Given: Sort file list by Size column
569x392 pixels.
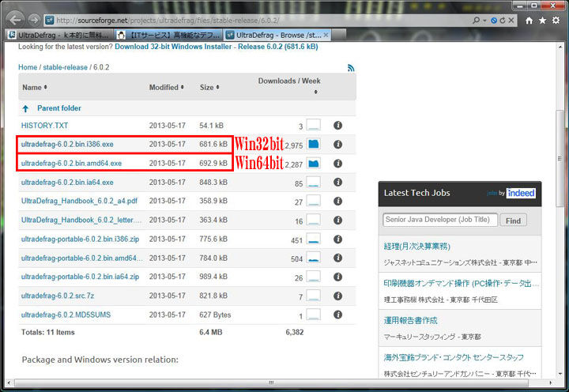Looking at the screenshot, I should click(x=209, y=88).
